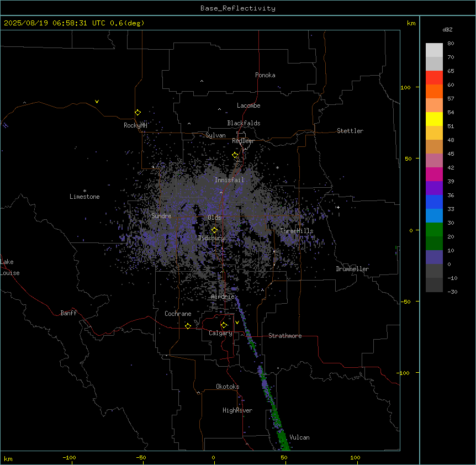
Task: Click the Didsbury label
Action: (x=211, y=238)
